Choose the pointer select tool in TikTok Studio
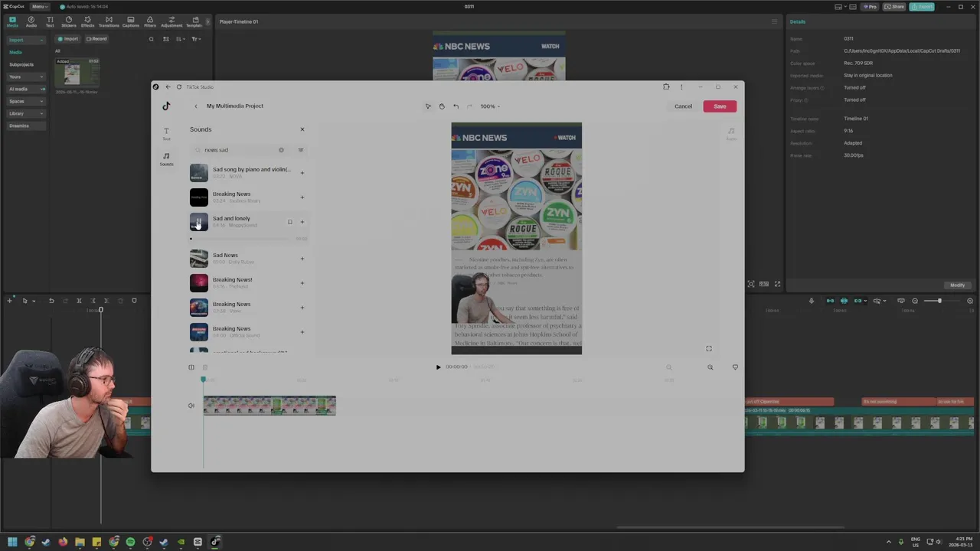Viewport: 980px width, 551px height. [x=428, y=106]
